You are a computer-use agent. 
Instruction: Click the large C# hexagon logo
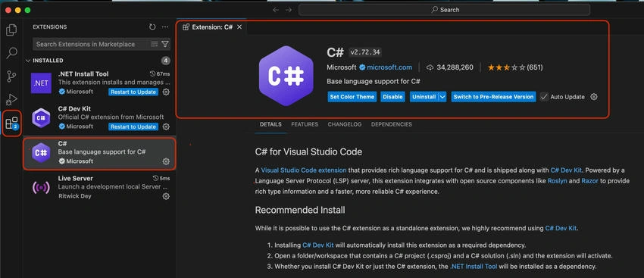pos(286,76)
